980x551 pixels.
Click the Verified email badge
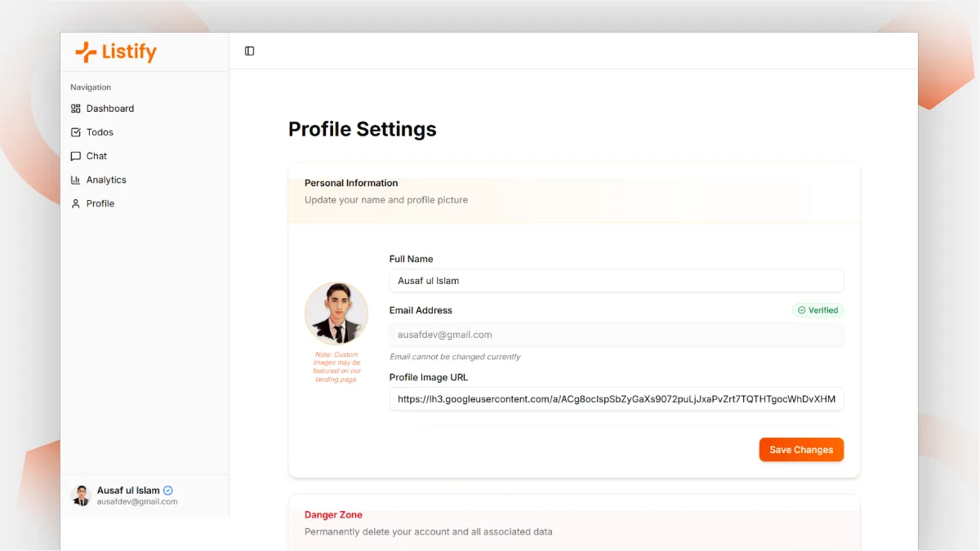coord(817,310)
